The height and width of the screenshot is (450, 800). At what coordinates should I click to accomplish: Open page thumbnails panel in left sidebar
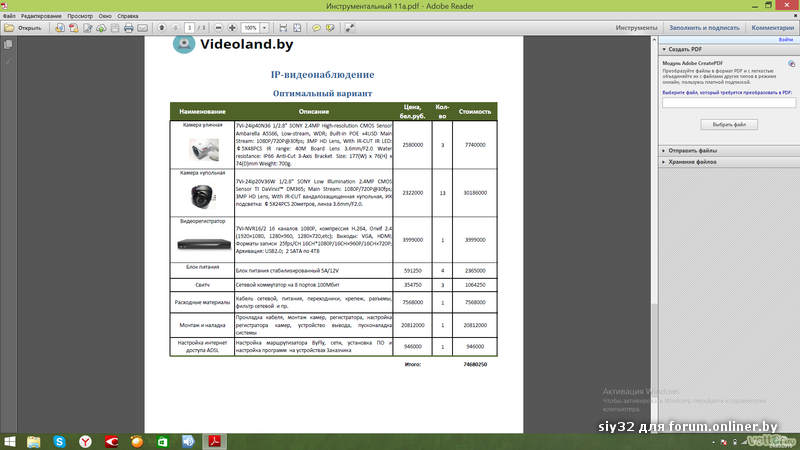(x=8, y=45)
